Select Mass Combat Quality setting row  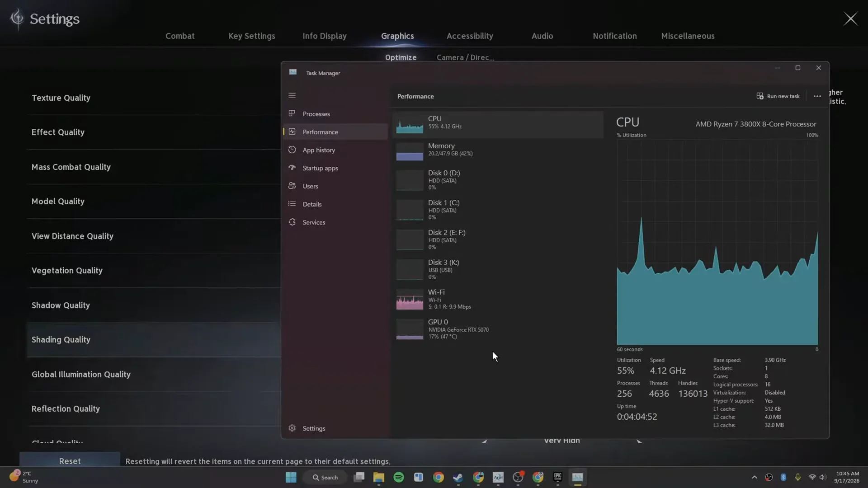154,167
